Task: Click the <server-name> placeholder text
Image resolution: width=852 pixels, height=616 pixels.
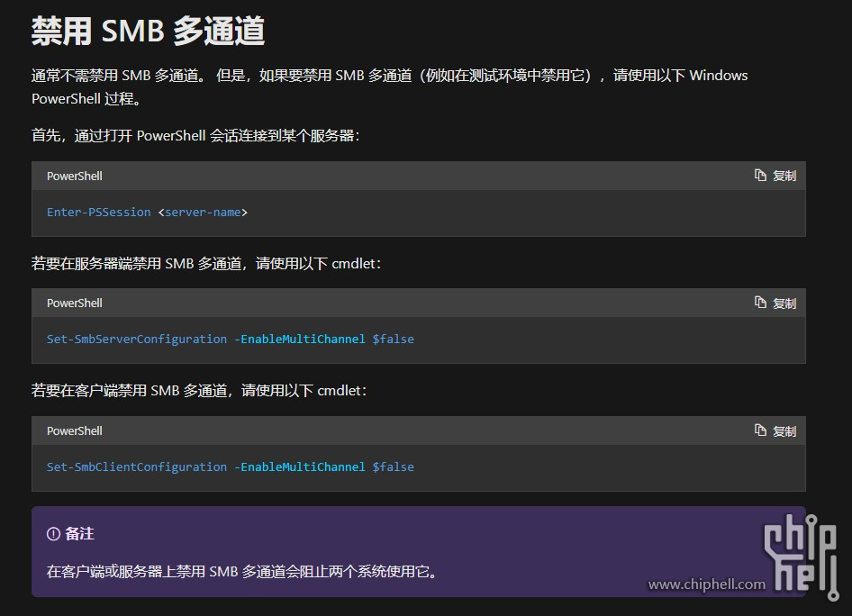Action: click(x=203, y=213)
